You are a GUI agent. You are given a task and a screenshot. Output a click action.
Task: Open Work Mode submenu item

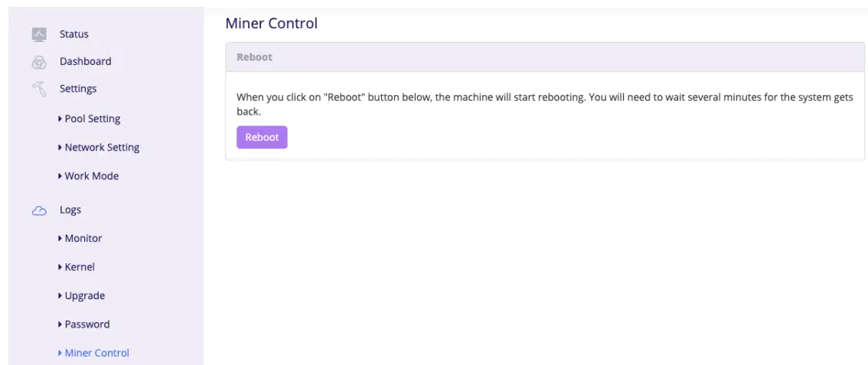(x=88, y=176)
